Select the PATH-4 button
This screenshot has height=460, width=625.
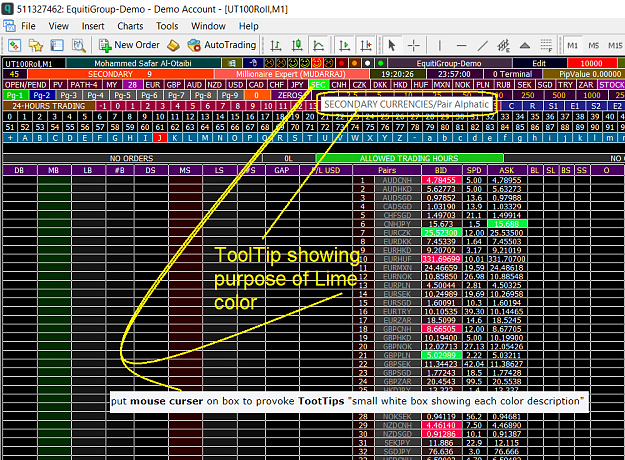84,85
